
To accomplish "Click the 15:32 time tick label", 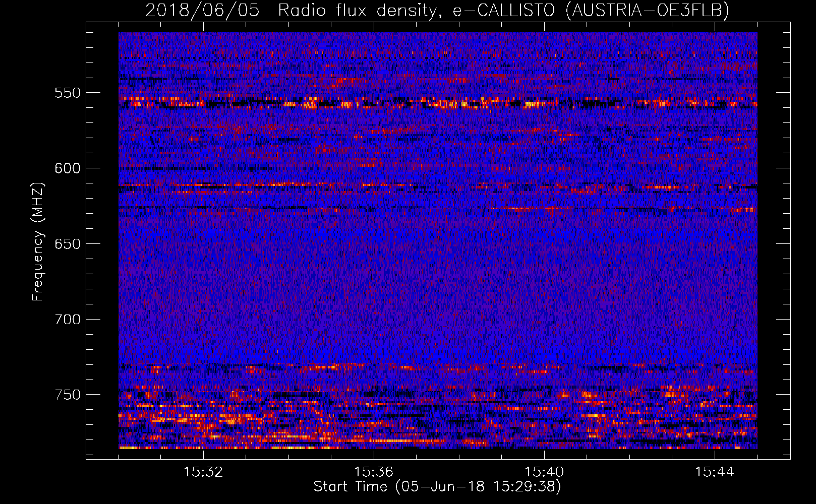I will [x=203, y=472].
